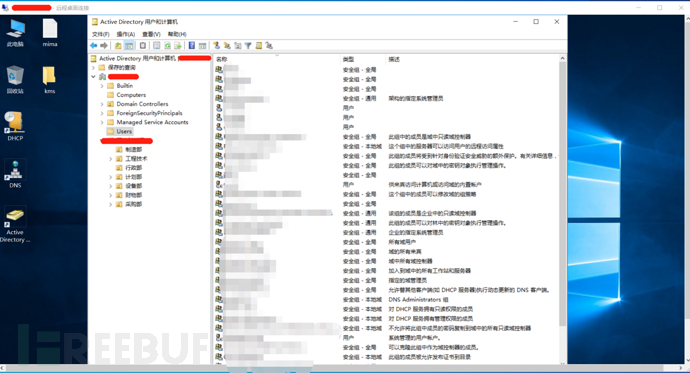Click the Refresh icon in toolbar
The width and height of the screenshot is (690, 373).
[x=167, y=45]
